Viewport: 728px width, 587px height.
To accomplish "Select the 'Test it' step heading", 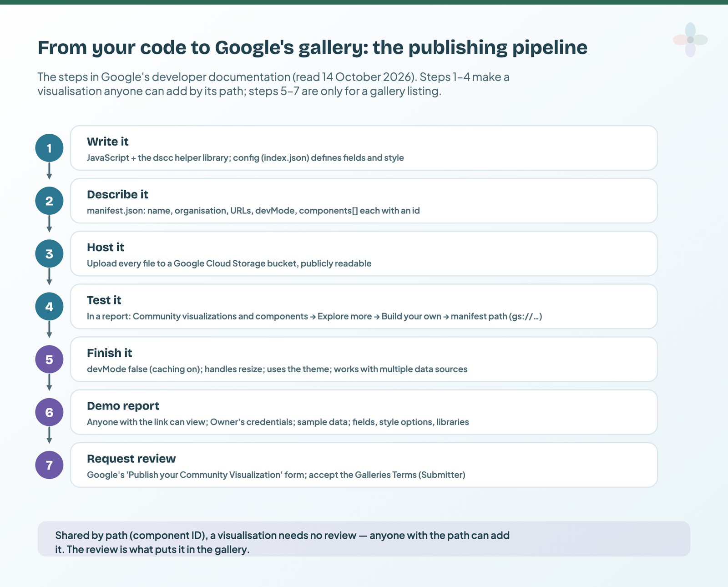I will pos(104,300).
